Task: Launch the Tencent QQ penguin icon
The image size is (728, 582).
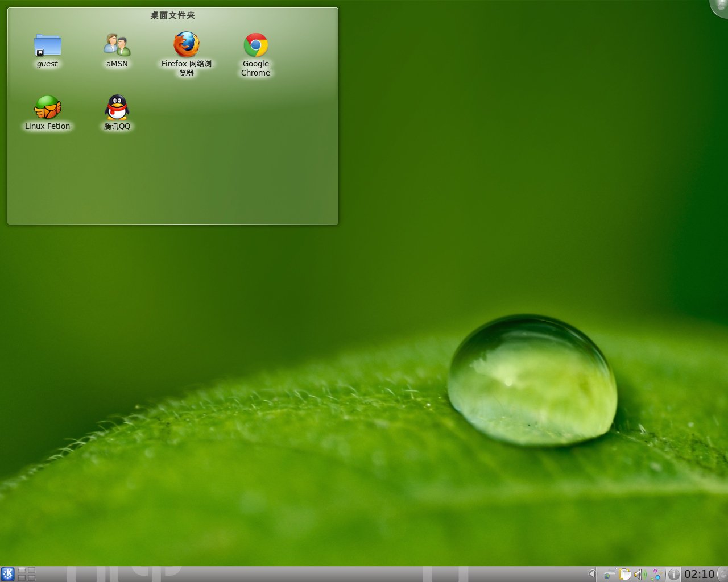Action: (x=117, y=107)
